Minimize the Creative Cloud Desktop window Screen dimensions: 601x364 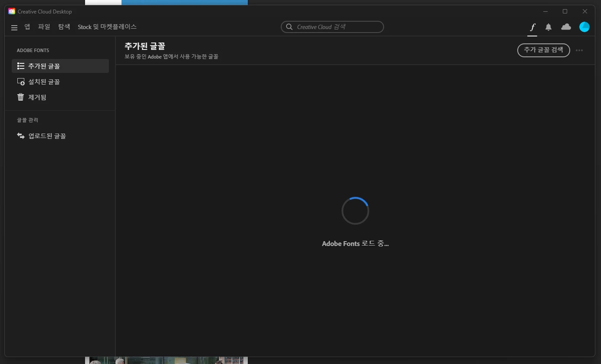(x=545, y=11)
